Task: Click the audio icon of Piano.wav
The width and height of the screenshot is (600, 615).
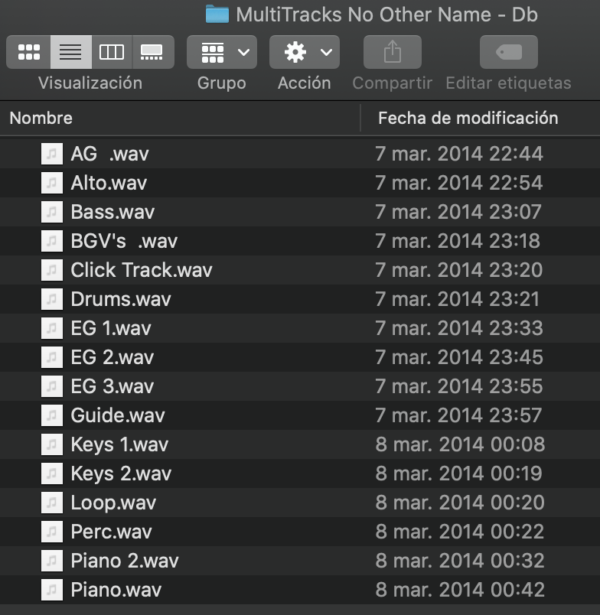Action: click(52, 590)
